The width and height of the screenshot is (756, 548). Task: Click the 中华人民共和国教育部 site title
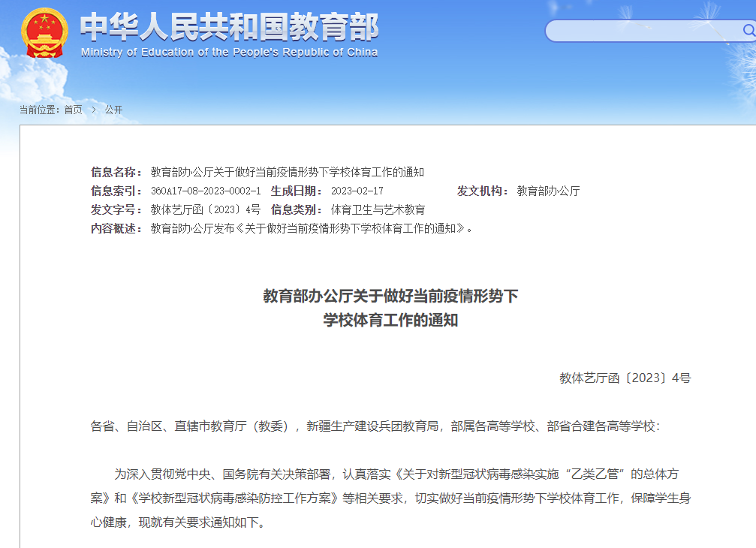pyautogui.click(x=230, y=26)
